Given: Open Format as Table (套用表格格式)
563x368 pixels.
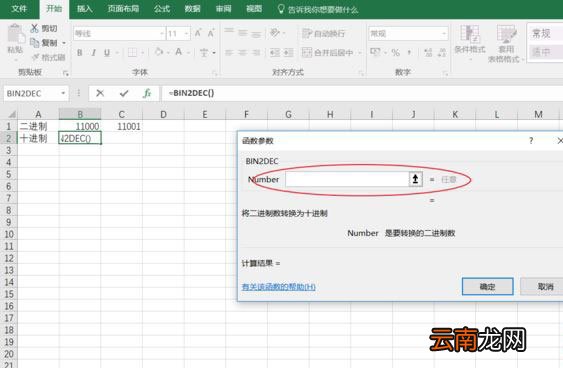Looking at the screenshot, I should [x=506, y=43].
